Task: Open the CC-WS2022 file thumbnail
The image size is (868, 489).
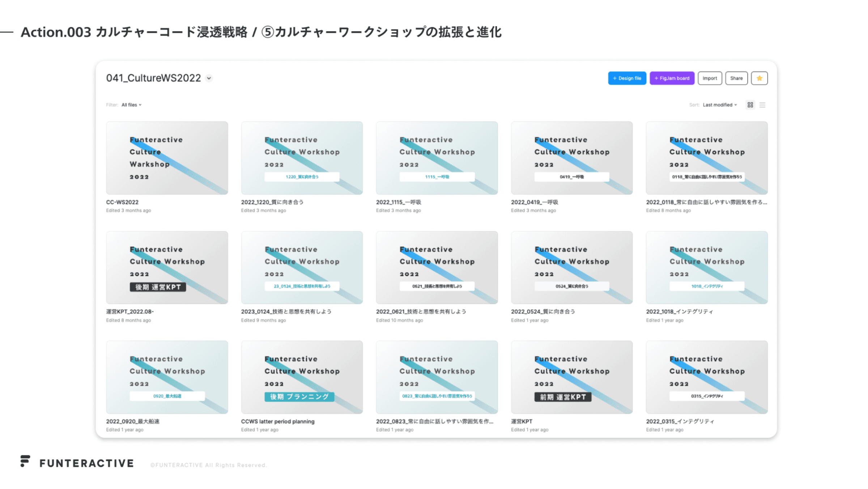Action: click(x=167, y=158)
